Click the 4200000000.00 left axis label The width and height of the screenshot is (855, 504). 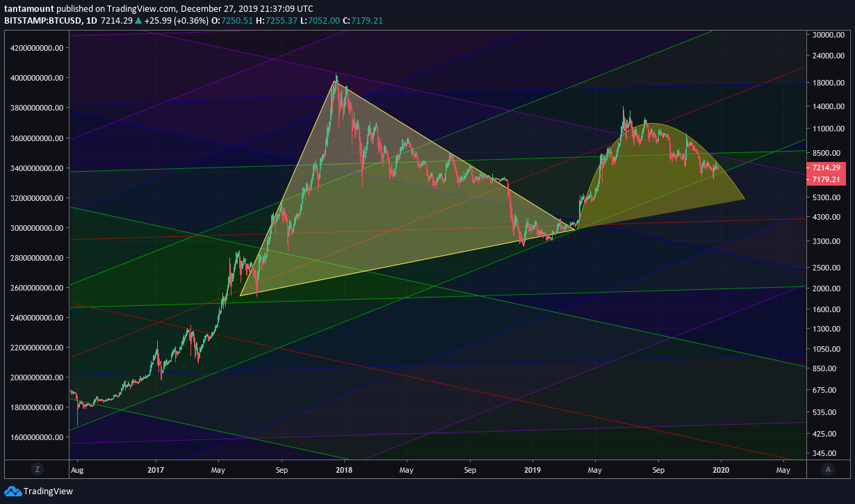38,47
